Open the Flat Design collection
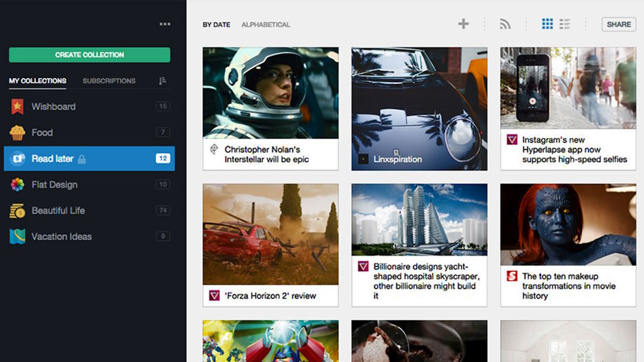644x362 pixels. point(89,185)
